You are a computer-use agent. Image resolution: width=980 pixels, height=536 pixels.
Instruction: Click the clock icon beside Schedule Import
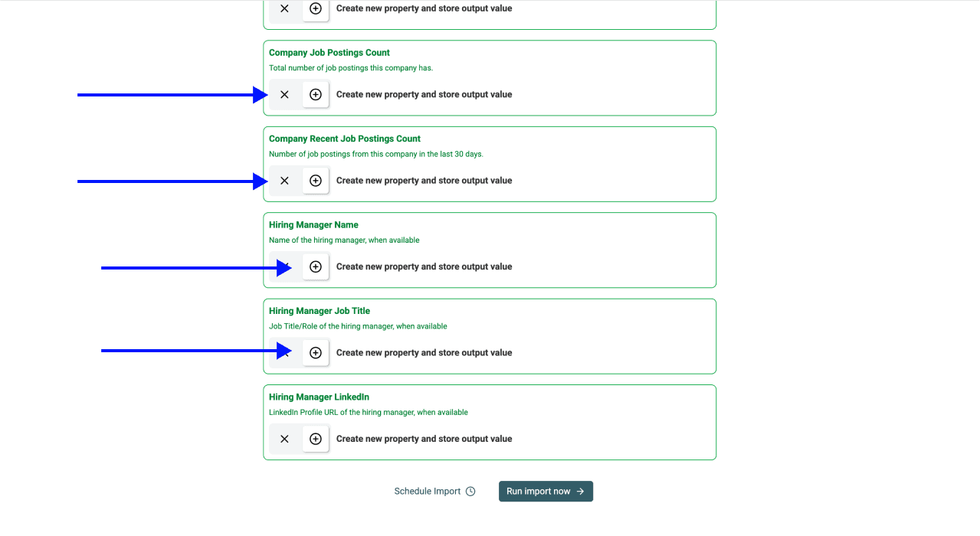(471, 491)
